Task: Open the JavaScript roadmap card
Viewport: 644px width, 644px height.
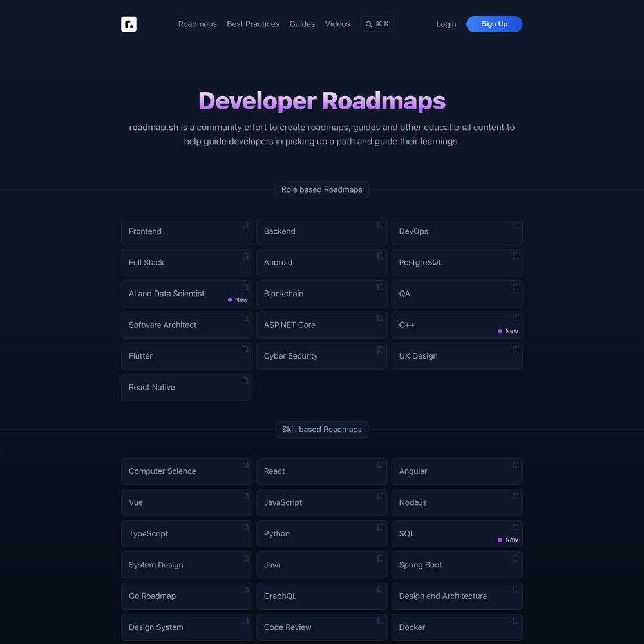Action: pos(321,502)
